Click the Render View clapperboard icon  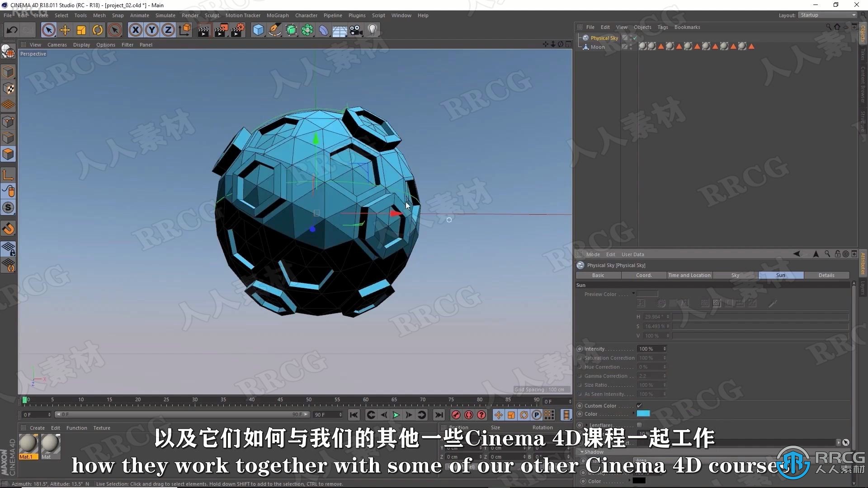tap(204, 30)
